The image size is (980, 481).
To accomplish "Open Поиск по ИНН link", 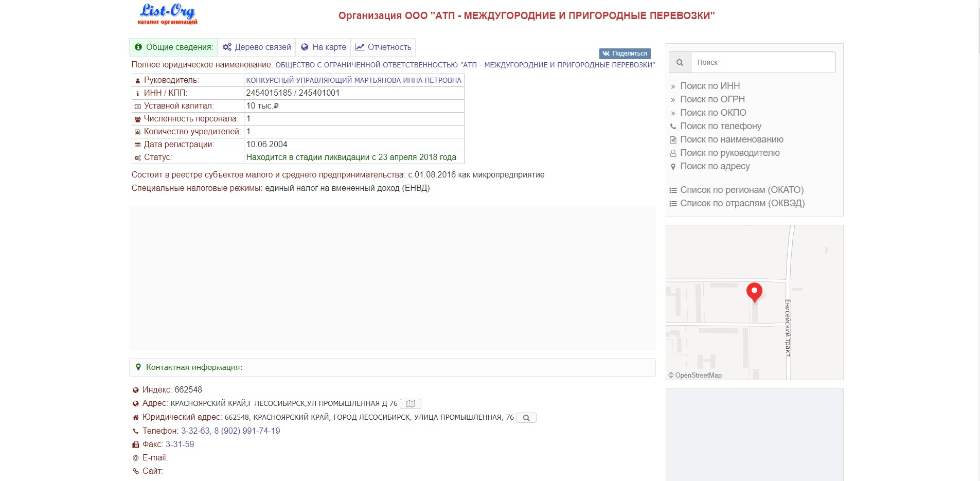I will [710, 86].
